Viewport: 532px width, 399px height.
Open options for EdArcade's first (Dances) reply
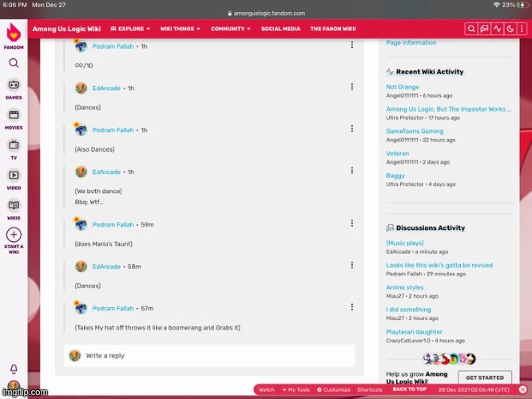351,87
